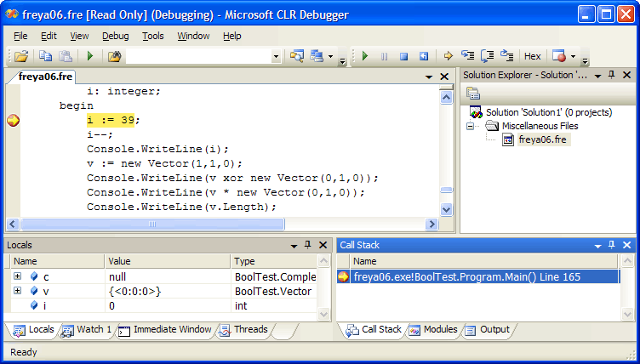Click the other-windows toolbar icon
Image resolution: width=640 pixels, height=364 pixels.
click(317, 56)
